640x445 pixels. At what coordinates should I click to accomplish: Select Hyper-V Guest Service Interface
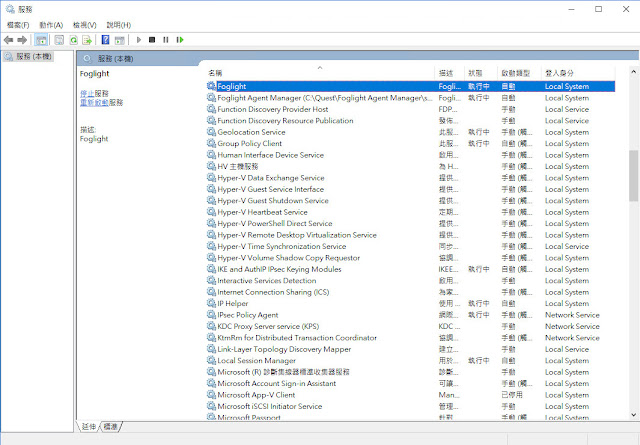tap(410, 189)
